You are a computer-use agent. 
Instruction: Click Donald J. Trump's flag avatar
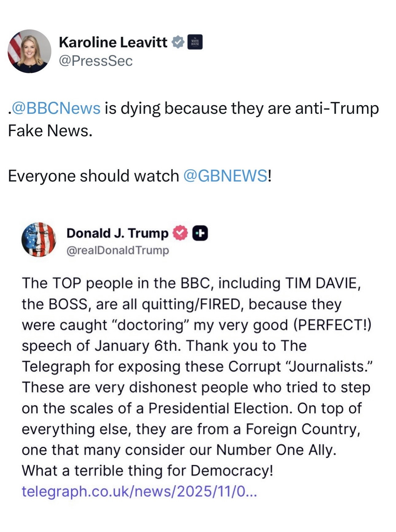point(39,240)
